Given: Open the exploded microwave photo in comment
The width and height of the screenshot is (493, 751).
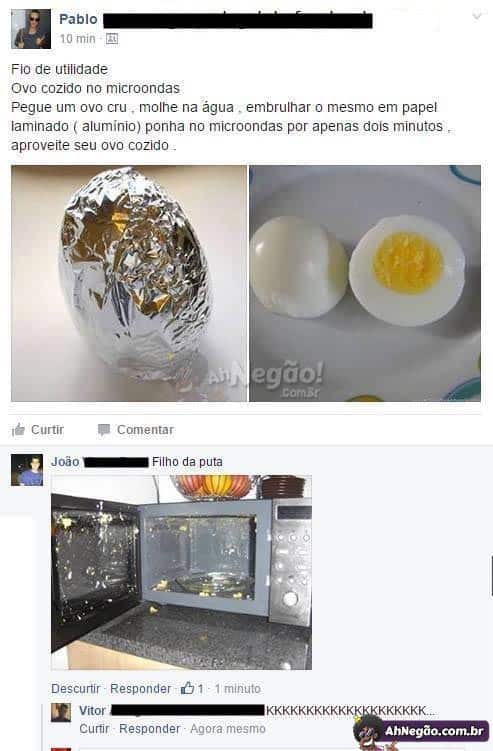Looking at the screenshot, I should point(182,572).
